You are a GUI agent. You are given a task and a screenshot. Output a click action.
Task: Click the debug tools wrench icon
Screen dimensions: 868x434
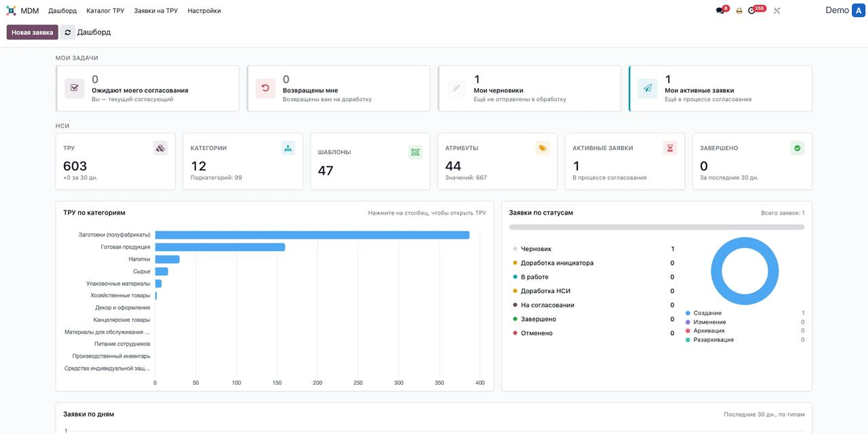pyautogui.click(x=777, y=11)
